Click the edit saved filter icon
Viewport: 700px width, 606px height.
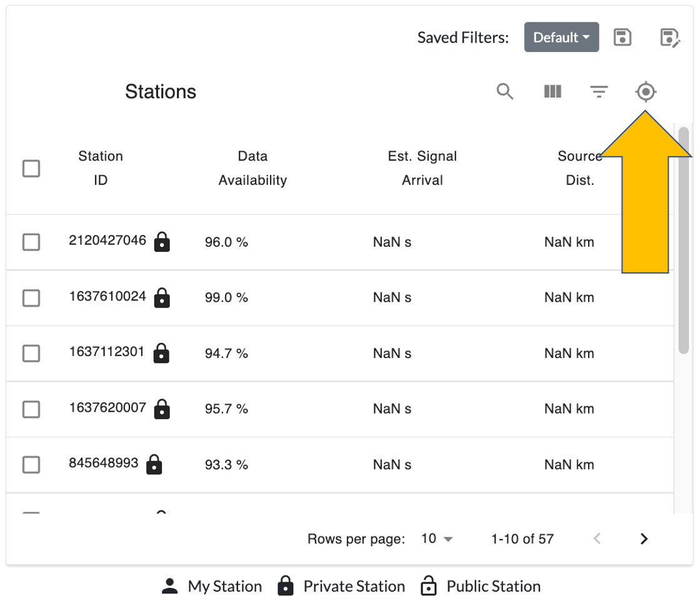tap(669, 37)
